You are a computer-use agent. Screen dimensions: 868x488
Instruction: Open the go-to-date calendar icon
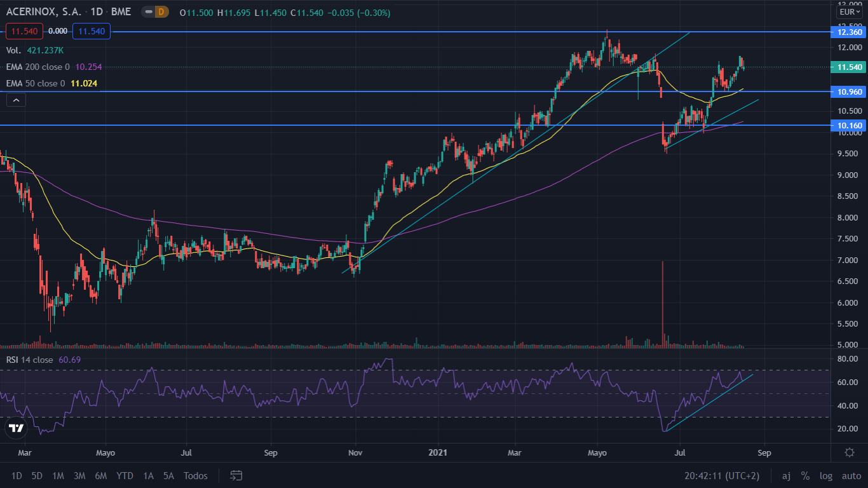click(236, 475)
